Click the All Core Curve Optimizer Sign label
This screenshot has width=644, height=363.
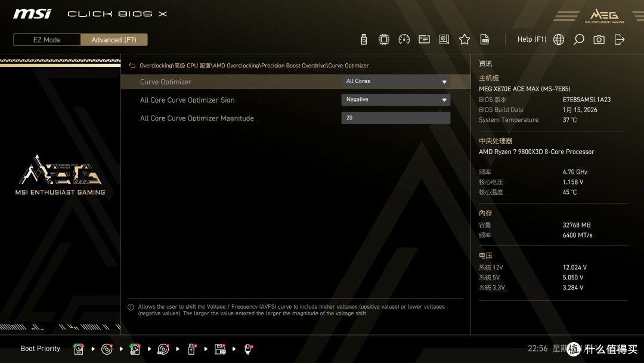(x=187, y=100)
